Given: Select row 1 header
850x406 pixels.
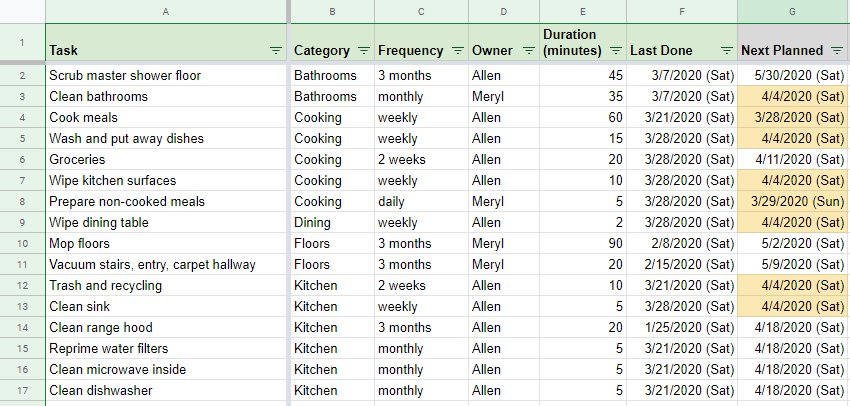Looking at the screenshot, I should (x=22, y=43).
